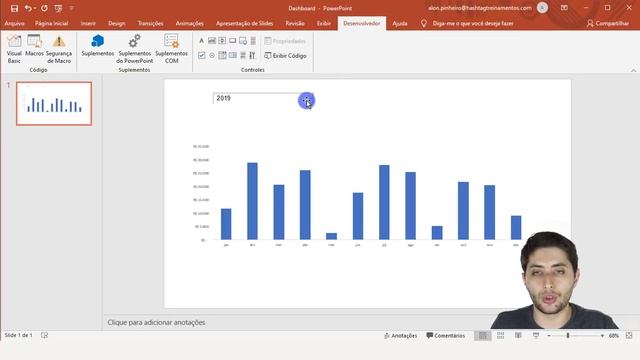Open Suplementos do PowerPoint

coord(134,49)
